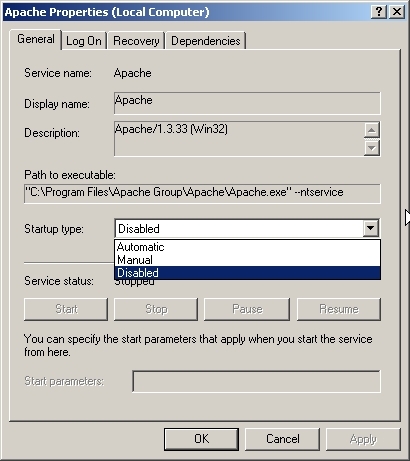
Task: Click the 'Start parameters:' label
Action: [x=64, y=381]
